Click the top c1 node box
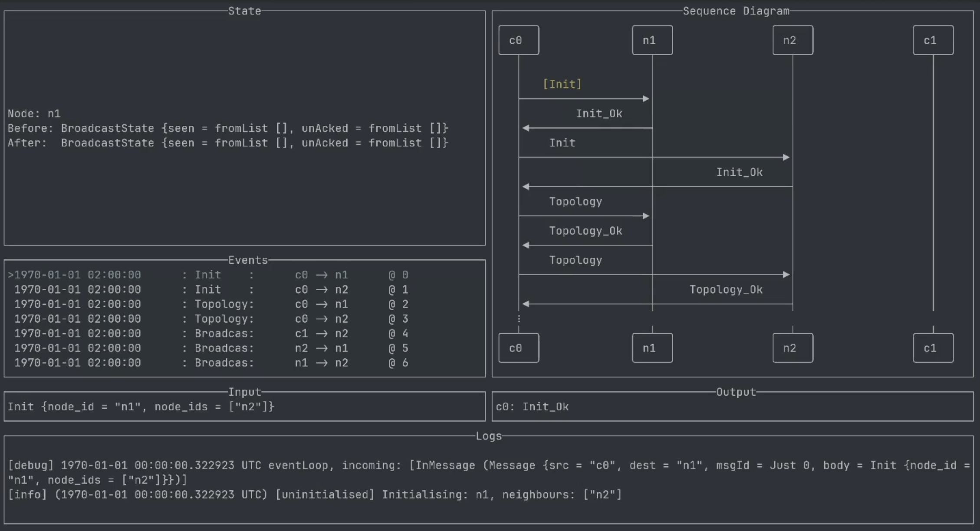 pyautogui.click(x=933, y=40)
